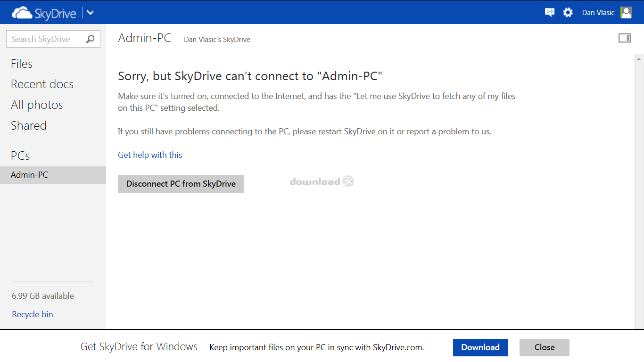Go to Files in the sidebar

(22, 64)
